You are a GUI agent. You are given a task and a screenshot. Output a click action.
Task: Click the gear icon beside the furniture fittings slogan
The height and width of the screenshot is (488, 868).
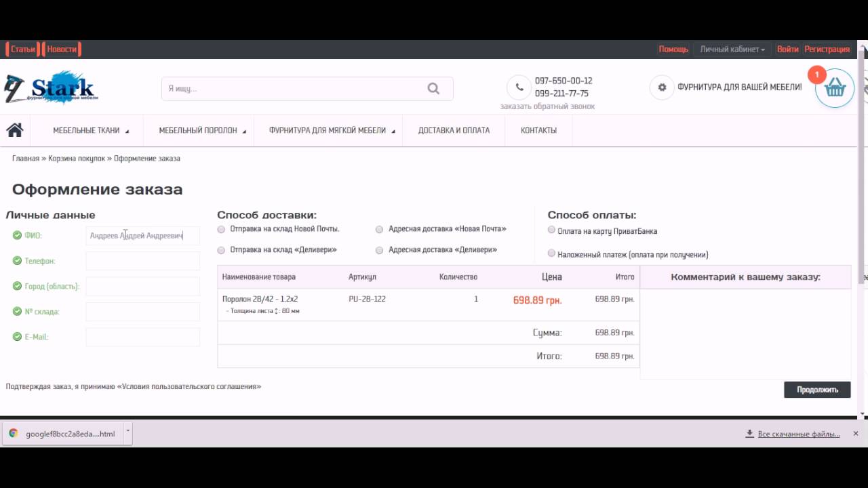point(662,87)
